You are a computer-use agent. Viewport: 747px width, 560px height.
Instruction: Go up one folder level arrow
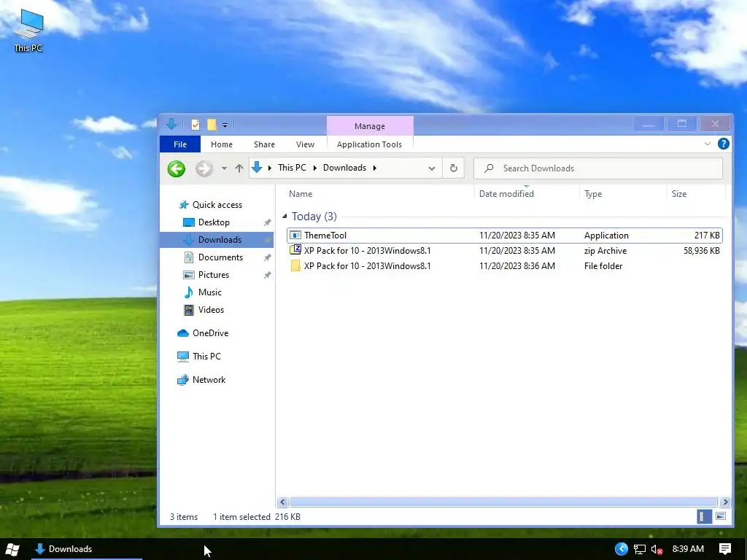click(x=239, y=168)
